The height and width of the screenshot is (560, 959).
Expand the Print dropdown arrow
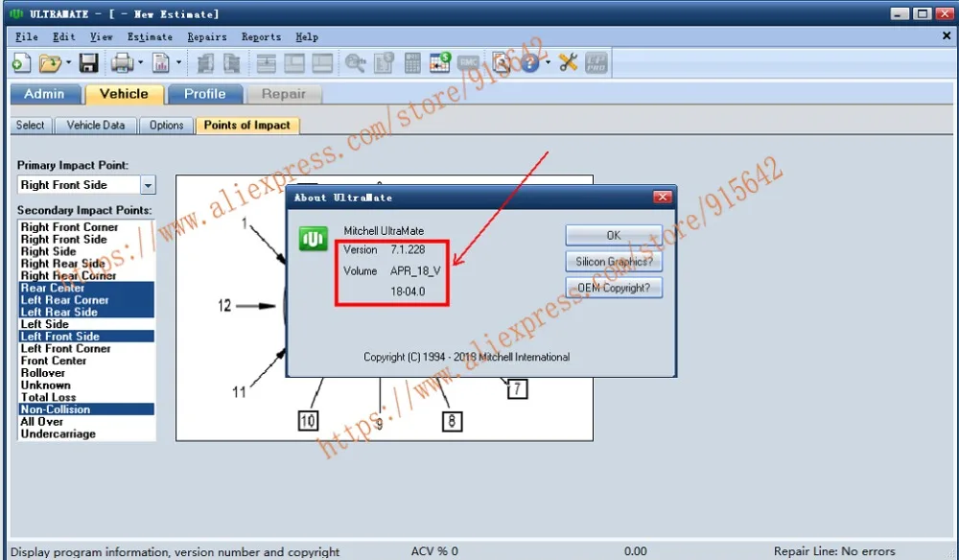[140, 62]
